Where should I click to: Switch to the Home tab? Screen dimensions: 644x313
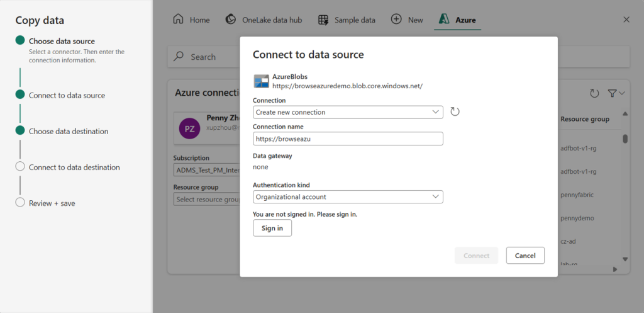pyautogui.click(x=191, y=20)
